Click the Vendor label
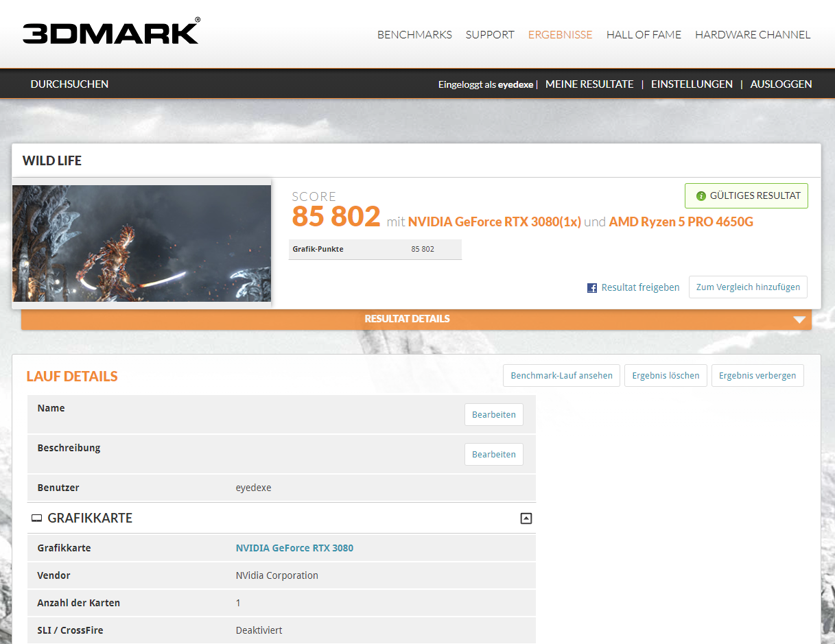The height and width of the screenshot is (644, 835). click(x=54, y=575)
